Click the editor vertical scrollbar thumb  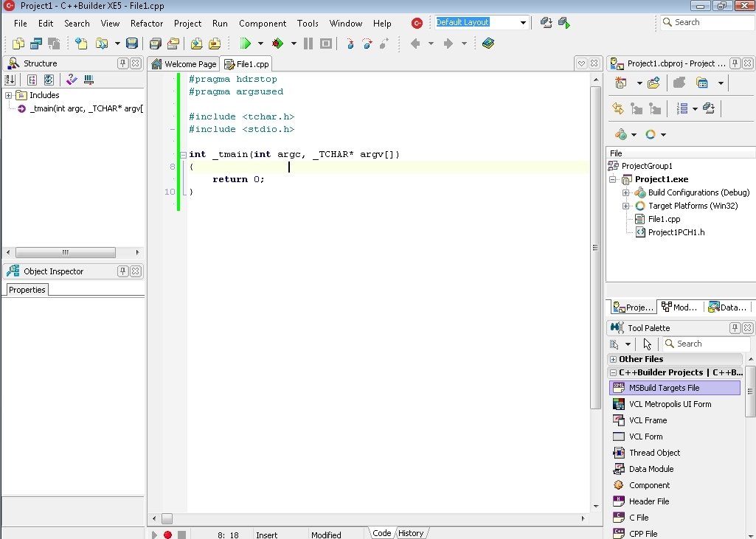(595, 247)
